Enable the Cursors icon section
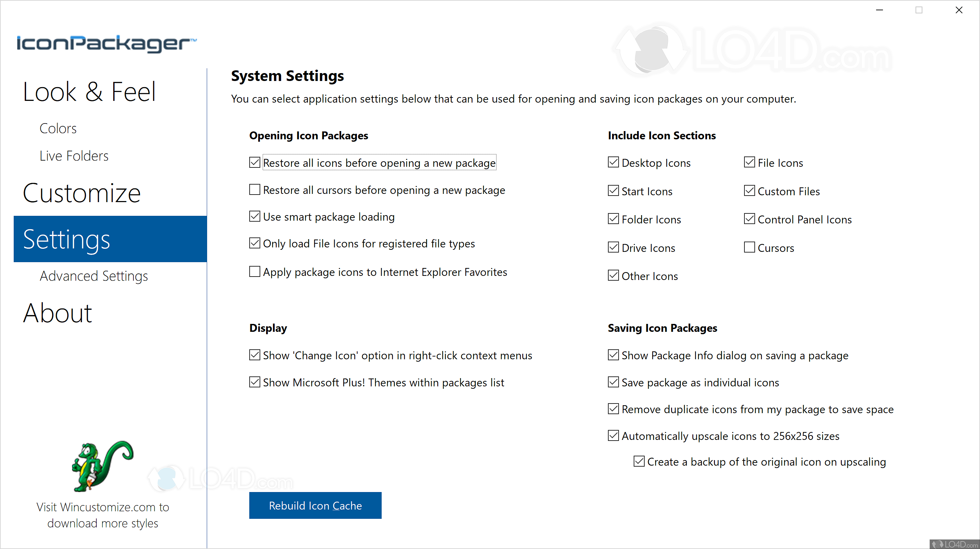Viewport: 980px width, 549px height. (x=750, y=247)
